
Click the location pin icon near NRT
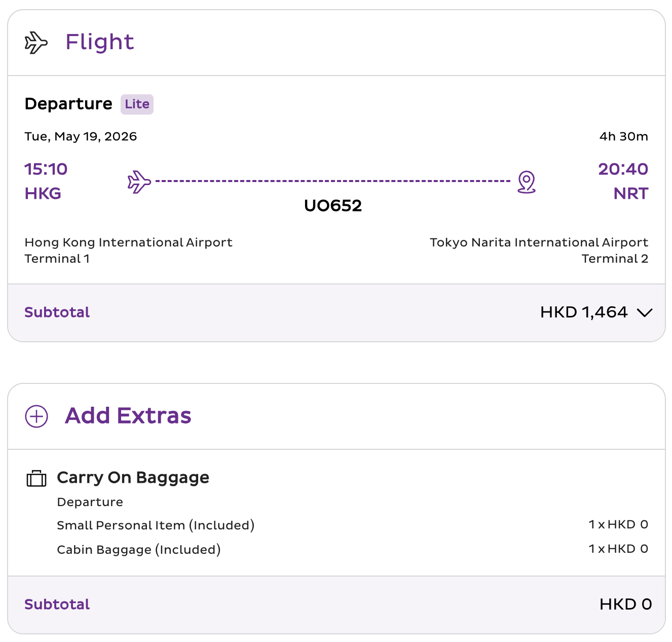[526, 183]
